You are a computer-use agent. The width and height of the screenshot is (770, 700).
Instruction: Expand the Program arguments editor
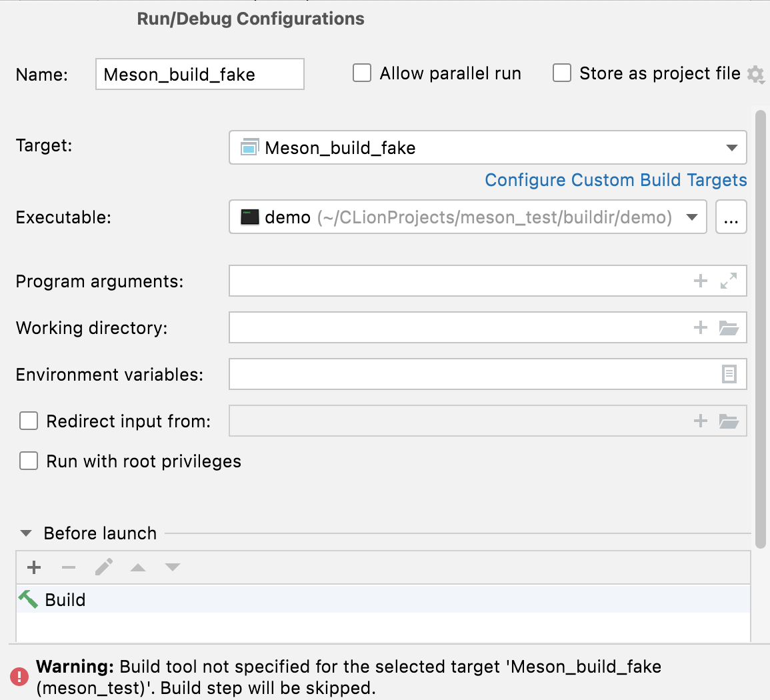coord(730,281)
